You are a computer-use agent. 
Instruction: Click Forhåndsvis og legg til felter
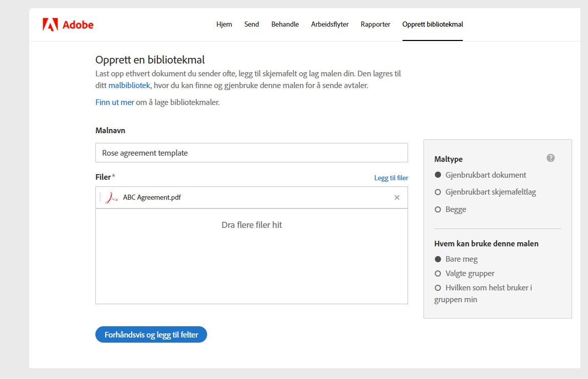151,334
